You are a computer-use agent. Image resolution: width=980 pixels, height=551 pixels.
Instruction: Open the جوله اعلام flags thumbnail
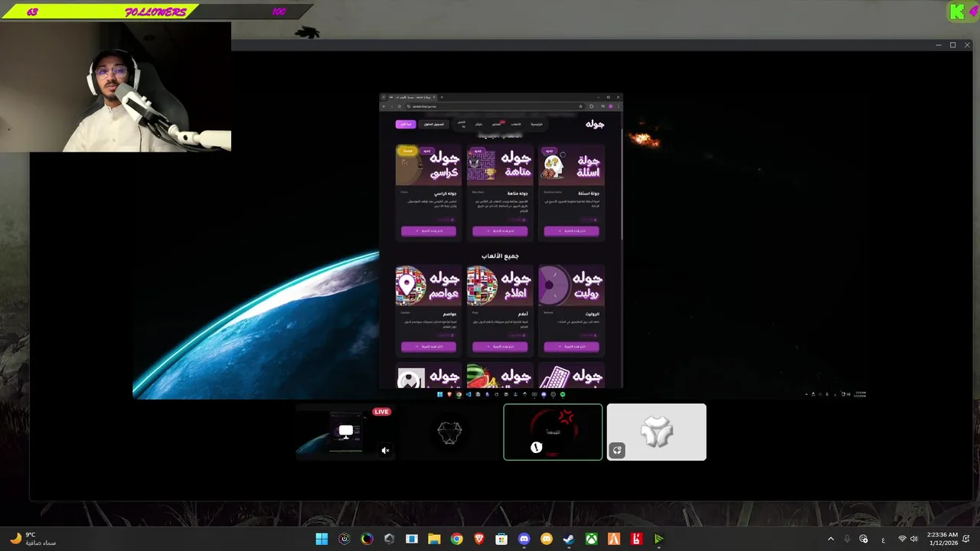pos(500,285)
